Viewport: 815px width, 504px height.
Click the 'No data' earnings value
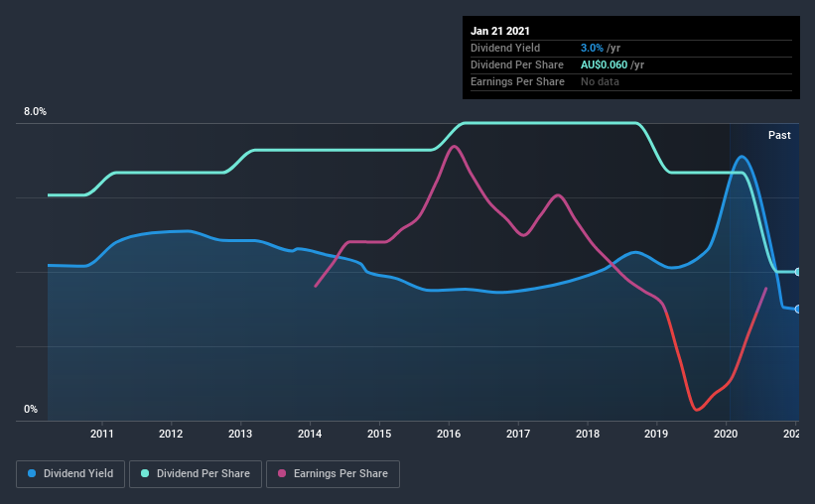point(600,81)
